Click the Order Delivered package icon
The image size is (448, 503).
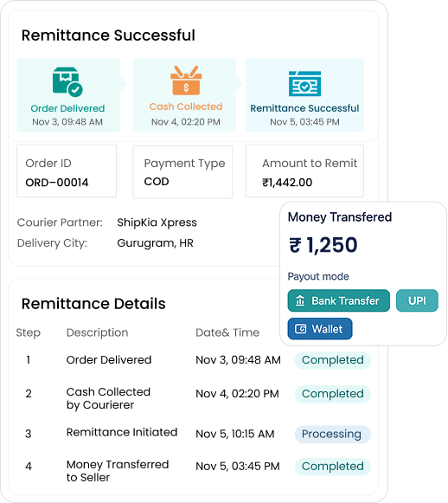point(67,81)
